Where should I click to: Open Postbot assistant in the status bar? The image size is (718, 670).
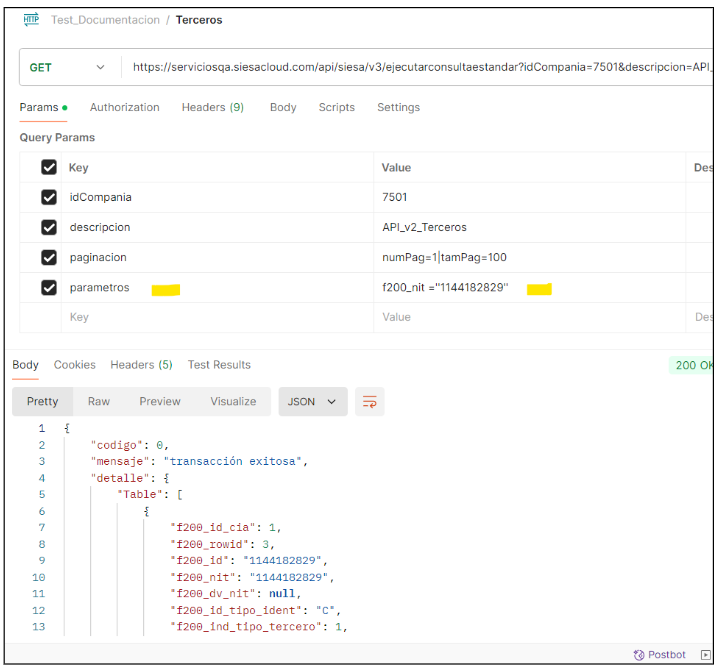coord(659,655)
